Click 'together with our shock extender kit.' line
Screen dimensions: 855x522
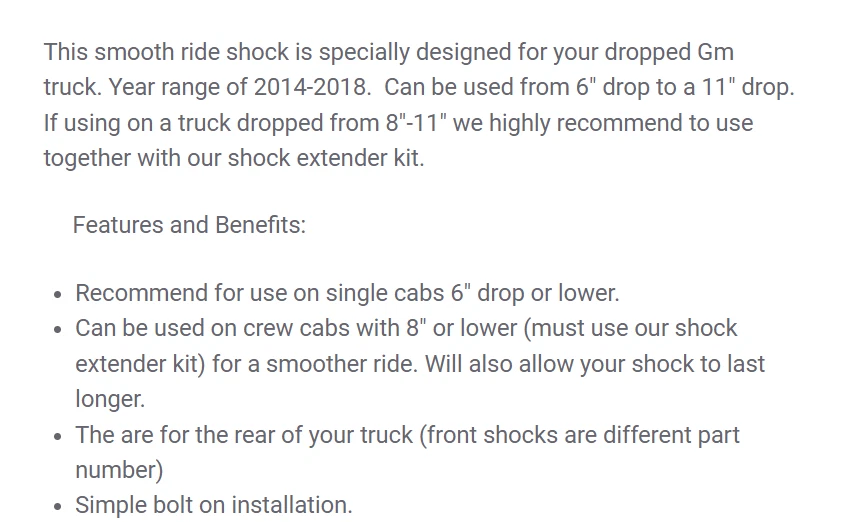tap(234, 159)
